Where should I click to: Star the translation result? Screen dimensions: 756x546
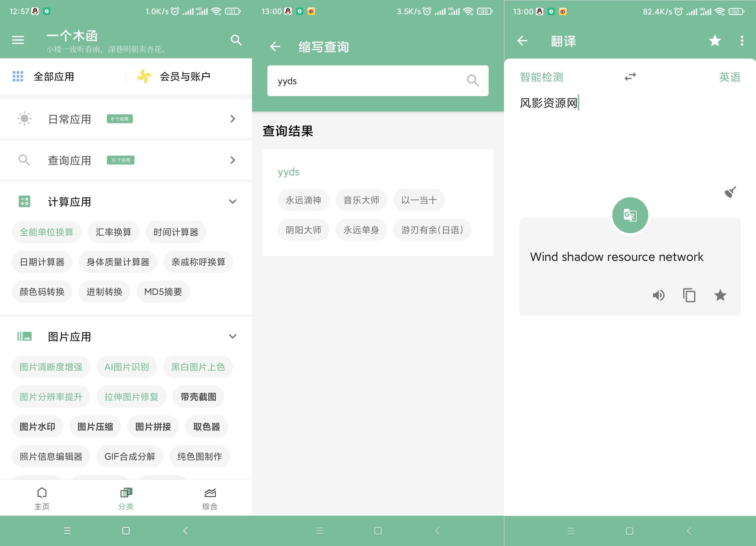[720, 295]
